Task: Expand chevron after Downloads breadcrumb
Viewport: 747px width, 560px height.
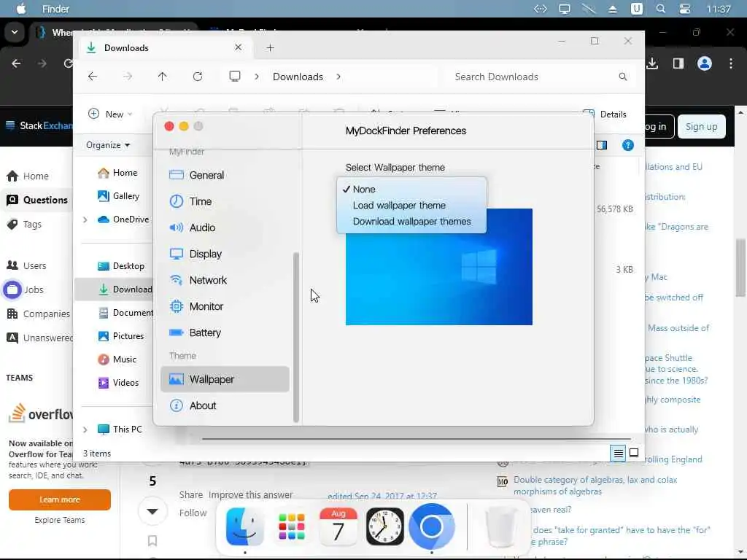Action: point(338,77)
